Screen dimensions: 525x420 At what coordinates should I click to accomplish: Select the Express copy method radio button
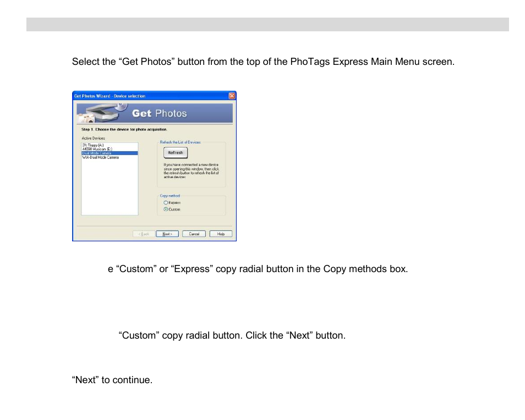tap(166, 203)
